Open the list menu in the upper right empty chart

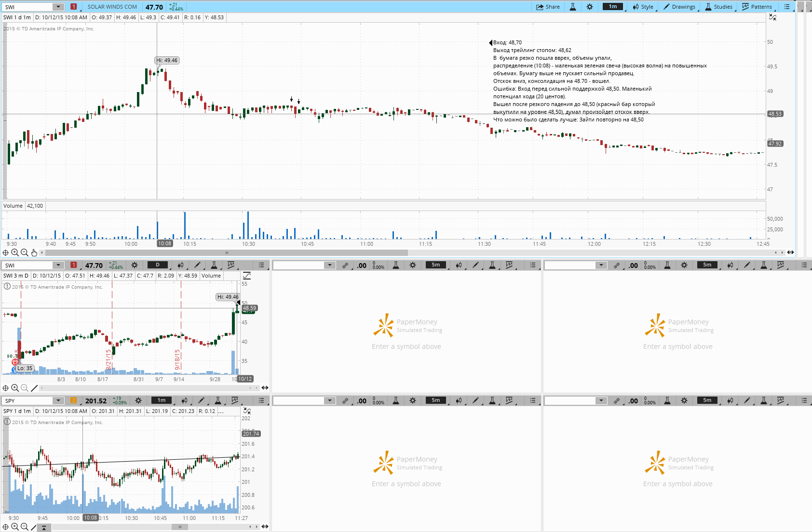[804, 265]
